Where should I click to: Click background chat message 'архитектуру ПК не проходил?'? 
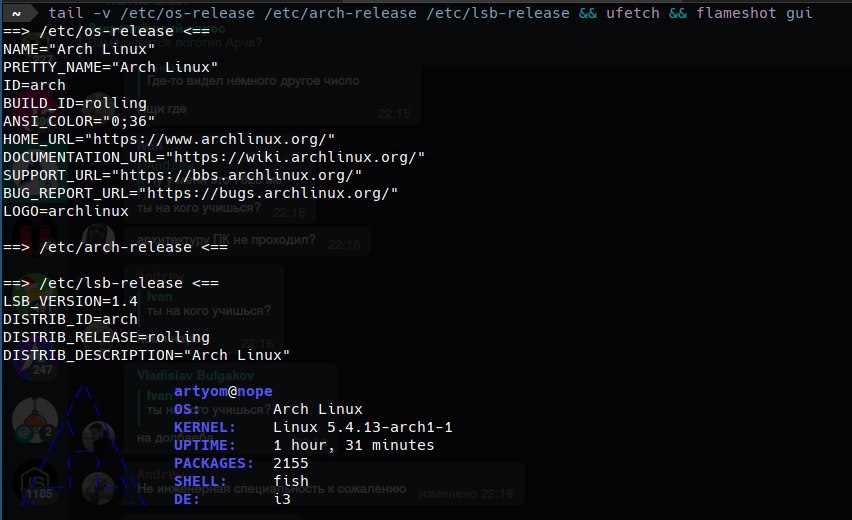pyautogui.click(x=226, y=240)
